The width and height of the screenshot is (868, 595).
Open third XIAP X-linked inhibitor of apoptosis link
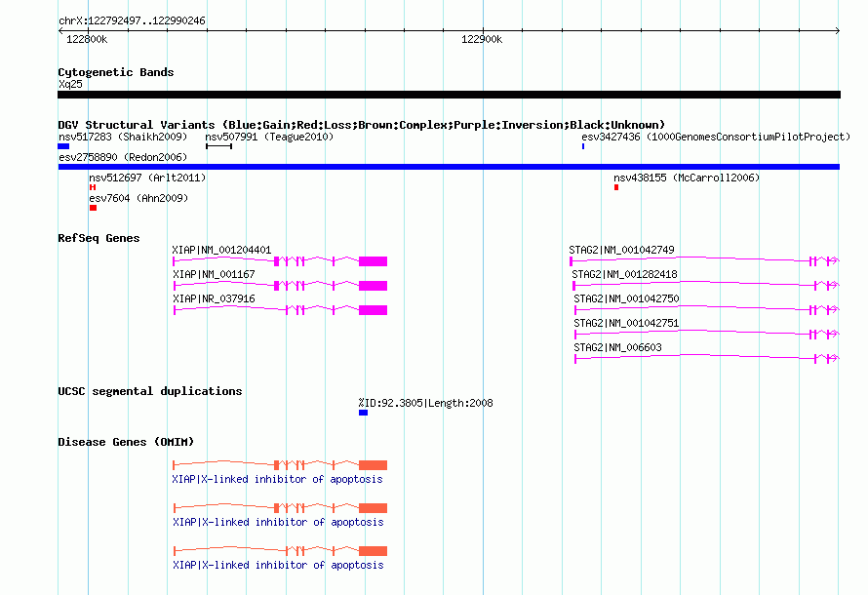tap(278, 565)
